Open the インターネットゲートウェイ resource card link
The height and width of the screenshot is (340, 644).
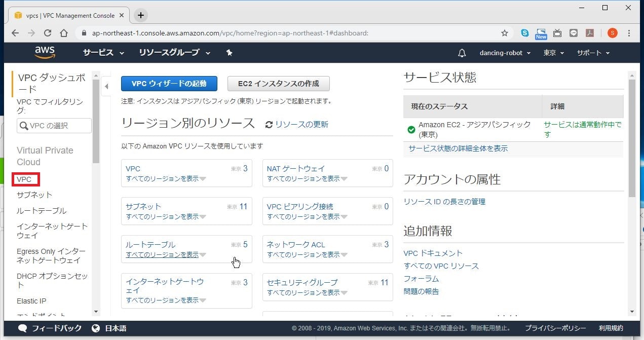pyautogui.click(x=165, y=286)
